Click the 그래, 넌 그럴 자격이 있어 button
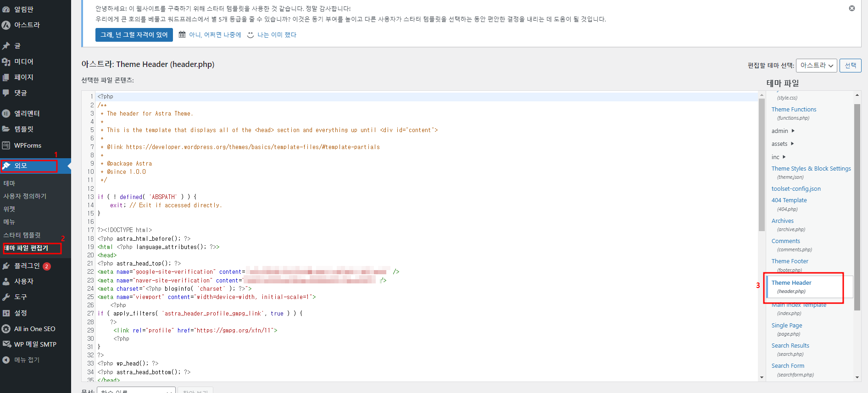The image size is (868, 393). pyautogui.click(x=134, y=35)
